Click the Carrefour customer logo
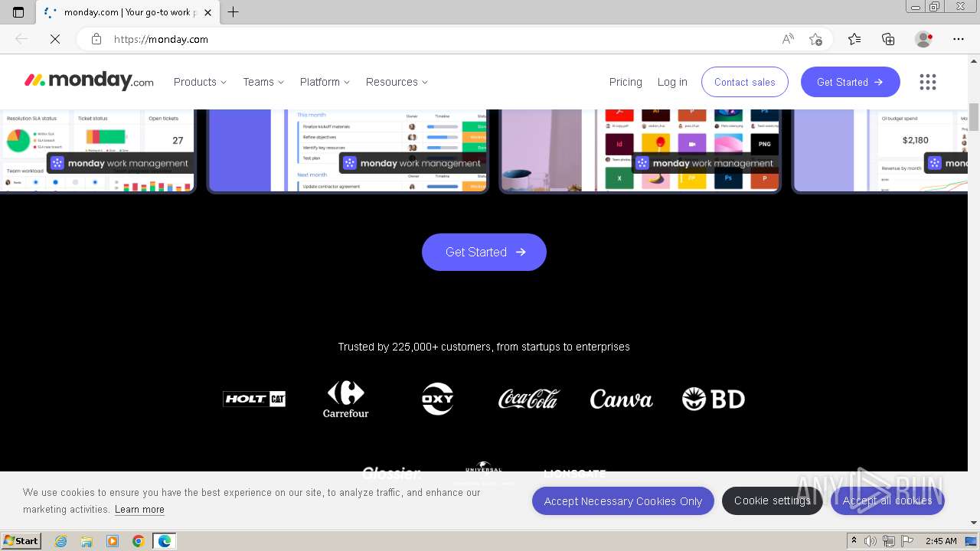This screenshot has width=980, height=551. point(345,399)
